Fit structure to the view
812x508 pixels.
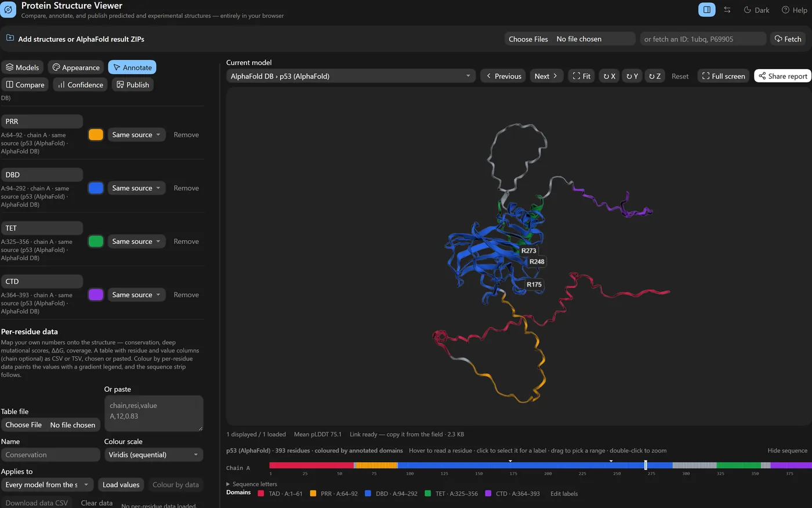581,76
